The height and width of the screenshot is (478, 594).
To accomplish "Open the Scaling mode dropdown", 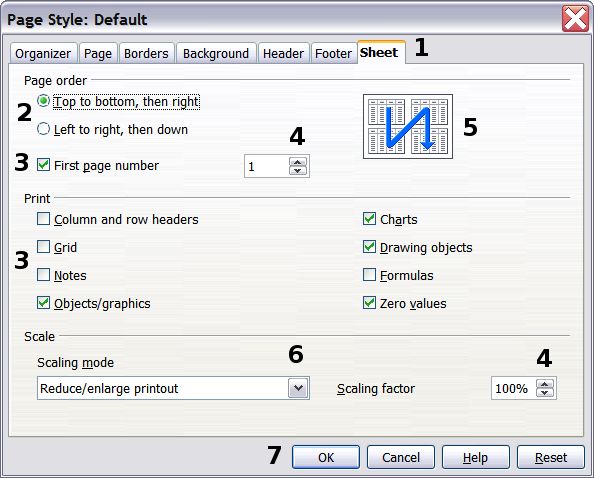I will 298,388.
